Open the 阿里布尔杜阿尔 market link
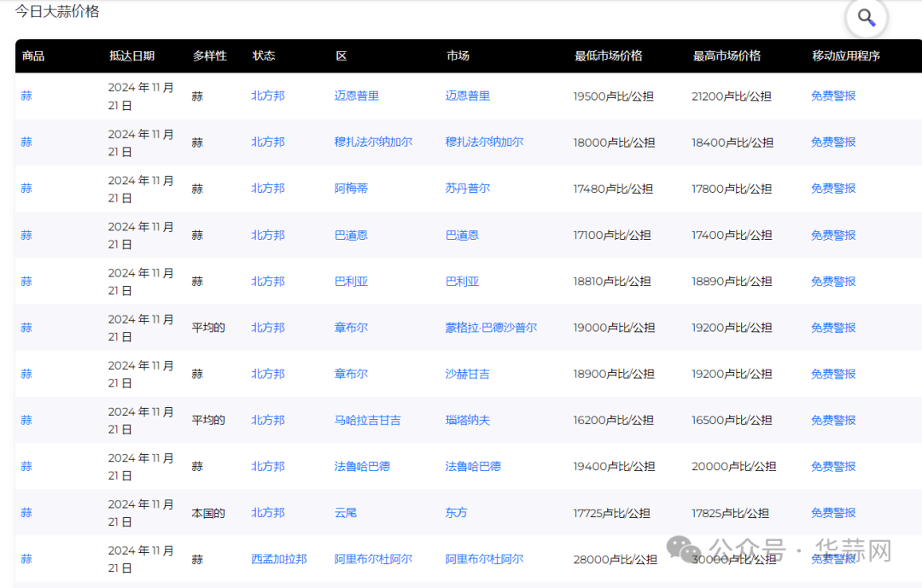Image resolution: width=922 pixels, height=588 pixels. [x=485, y=559]
